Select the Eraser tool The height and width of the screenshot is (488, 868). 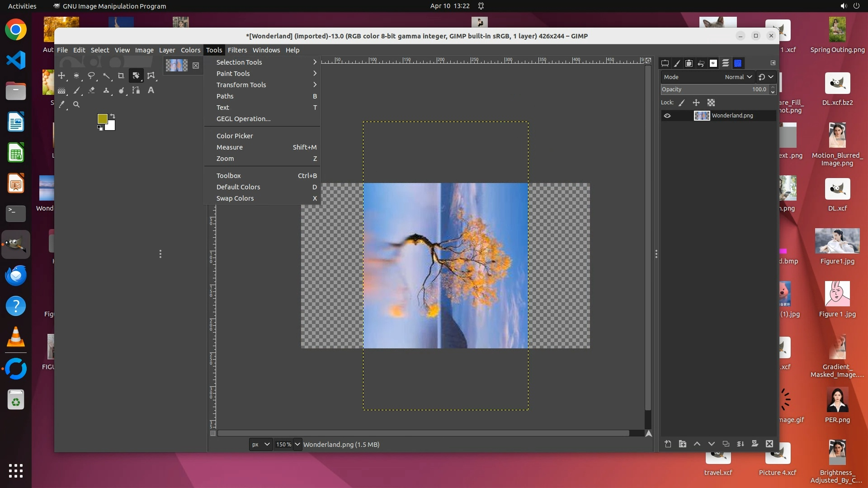point(91,90)
